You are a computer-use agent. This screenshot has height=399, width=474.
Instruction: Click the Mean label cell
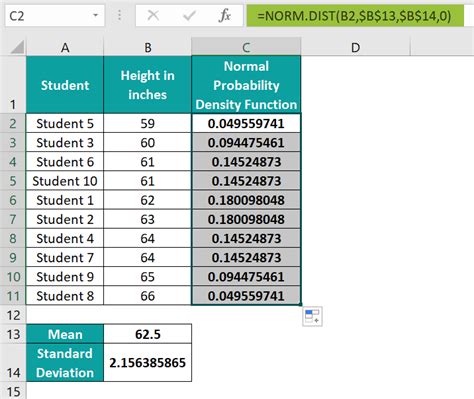pos(65,334)
